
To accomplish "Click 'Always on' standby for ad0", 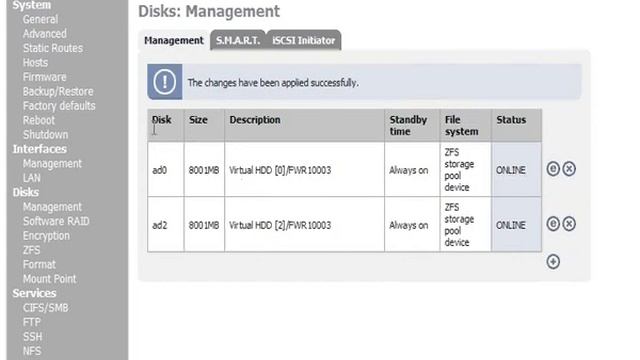I will click(x=409, y=170).
